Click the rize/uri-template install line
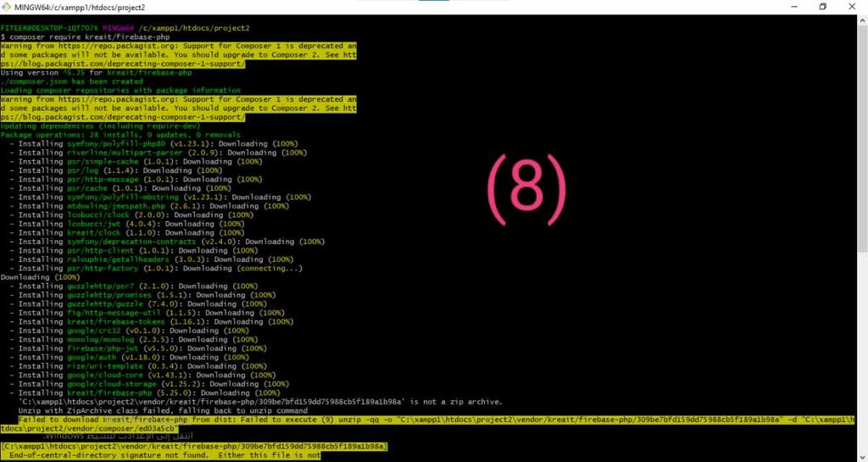The width and height of the screenshot is (868, 462). pyautogui.click(x=138, y=365)
